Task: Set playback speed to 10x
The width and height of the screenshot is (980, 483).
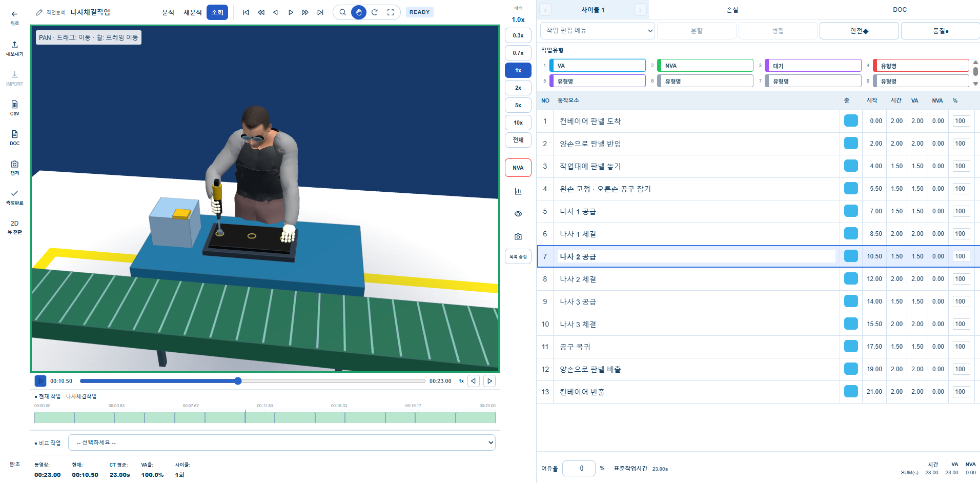Action: [x=518, y=123]
